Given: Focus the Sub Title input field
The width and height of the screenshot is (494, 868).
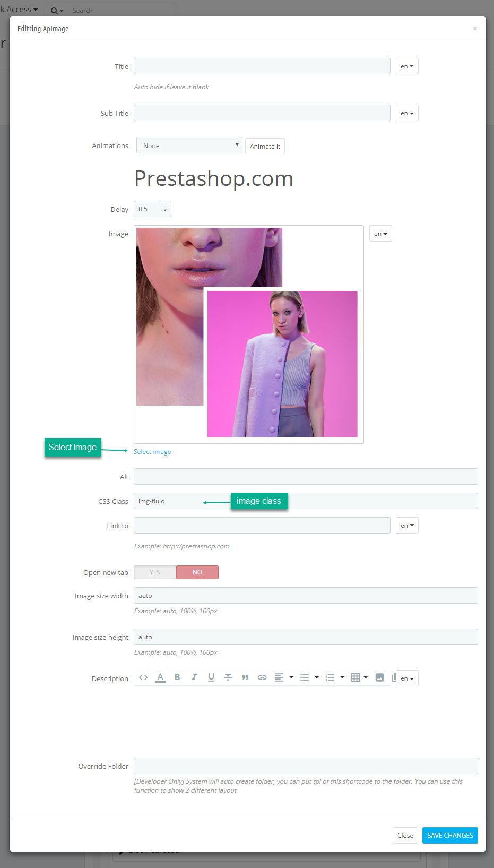Looking at the screenshot, I should (x=262, y=113).
